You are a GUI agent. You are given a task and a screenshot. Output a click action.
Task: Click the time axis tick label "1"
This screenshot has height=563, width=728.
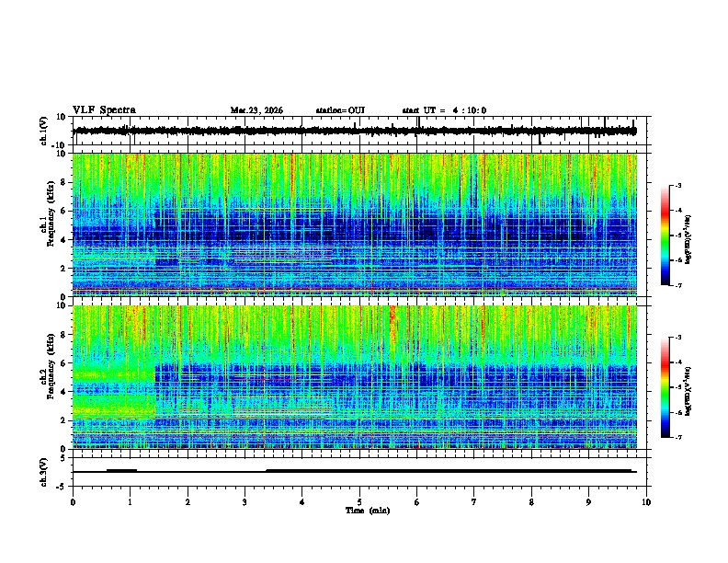click(130, 502)
